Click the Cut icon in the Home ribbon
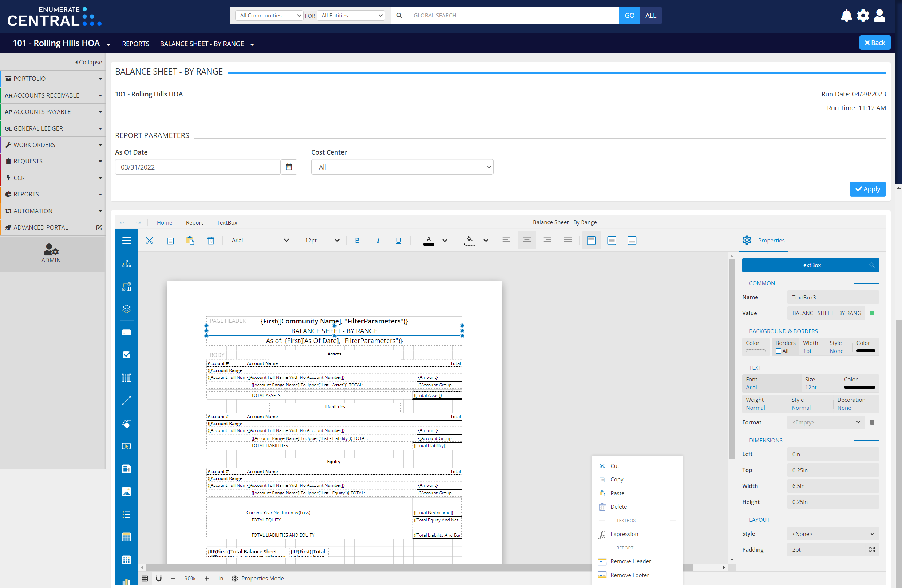The width and height of the screenshot is (902, 588). point(149,240)
